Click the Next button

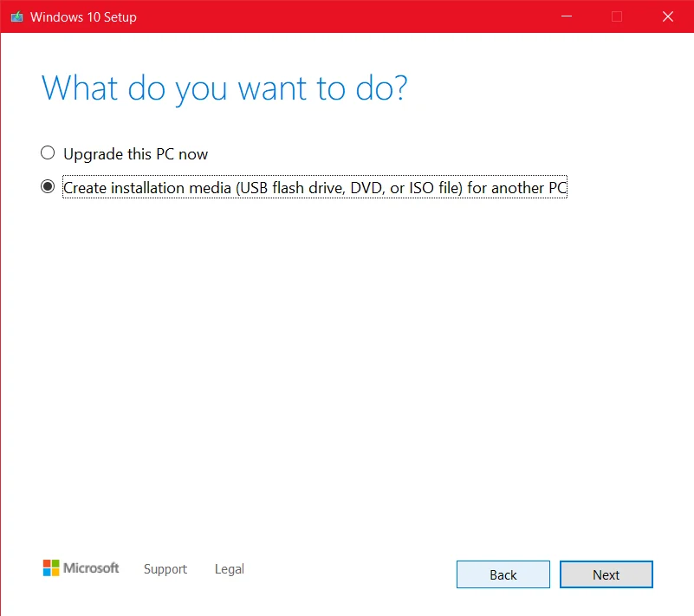click(x=606, y=574)
